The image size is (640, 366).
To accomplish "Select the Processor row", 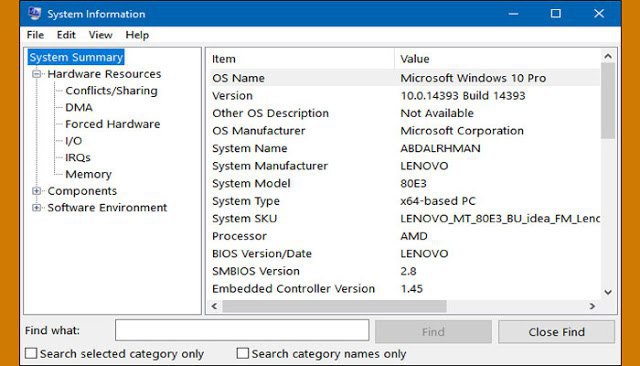I will pos(404,236).
